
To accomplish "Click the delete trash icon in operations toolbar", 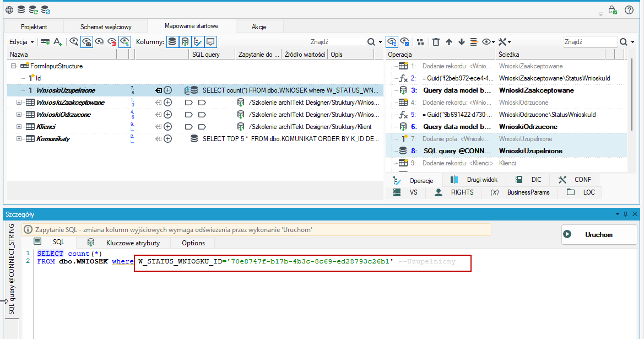I will (436, 42).
